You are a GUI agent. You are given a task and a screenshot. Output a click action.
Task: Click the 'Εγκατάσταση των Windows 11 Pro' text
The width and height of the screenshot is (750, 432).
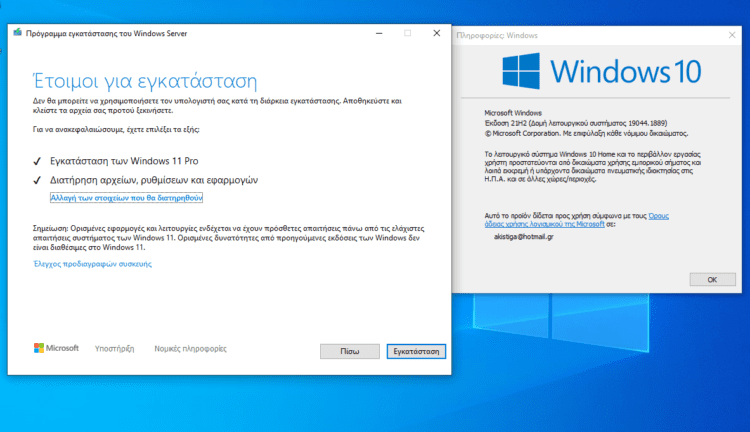[124, 161]
